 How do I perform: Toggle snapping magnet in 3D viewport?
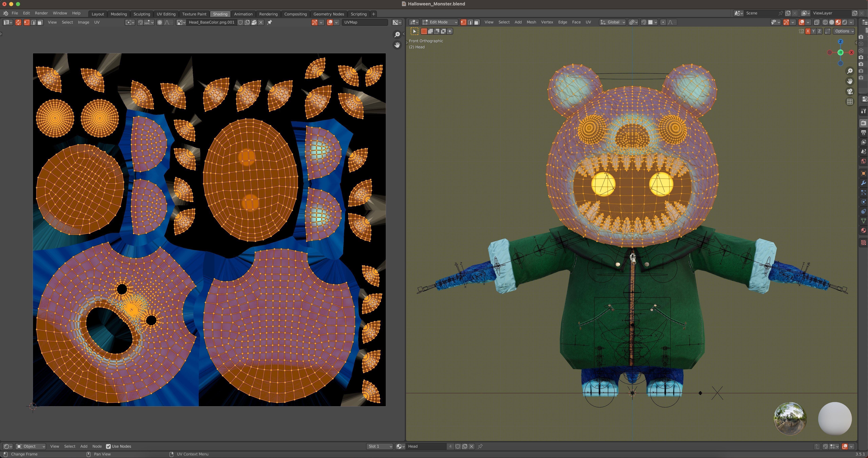pyautogui.click(x=644, y=22)
